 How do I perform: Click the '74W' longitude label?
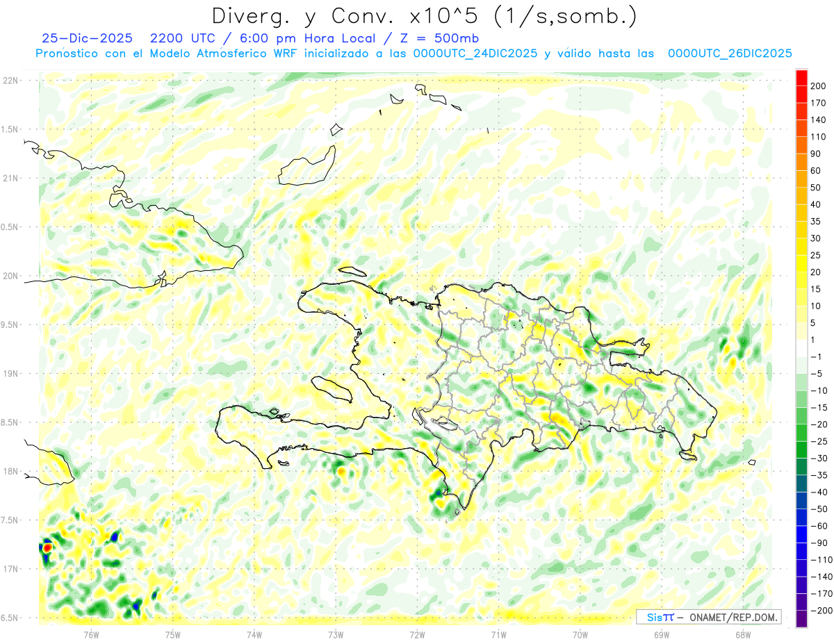coord(254,635)
